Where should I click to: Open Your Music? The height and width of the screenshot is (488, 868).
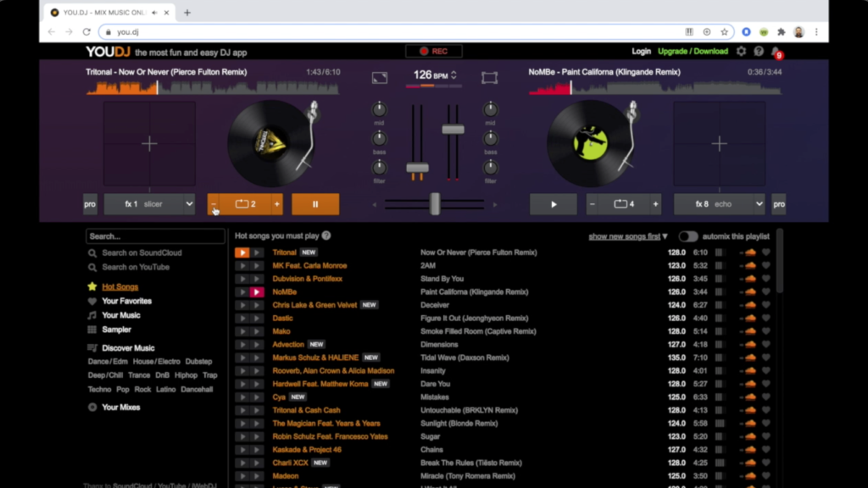pyautogui.click(x=120, y=315)
